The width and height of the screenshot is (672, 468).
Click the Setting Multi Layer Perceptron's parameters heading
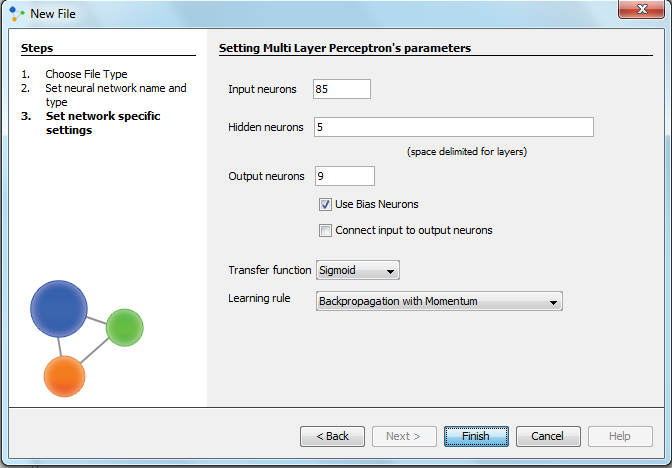344,48
